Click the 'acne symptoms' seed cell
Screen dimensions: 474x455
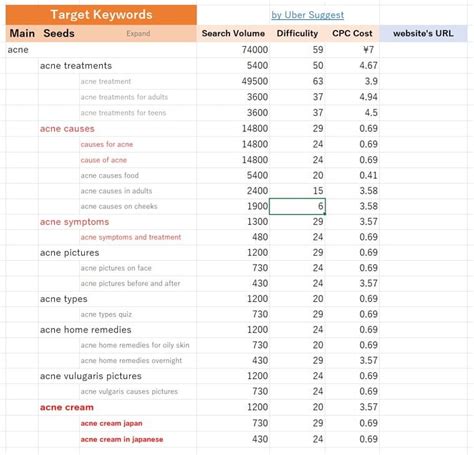click(74, 222)
